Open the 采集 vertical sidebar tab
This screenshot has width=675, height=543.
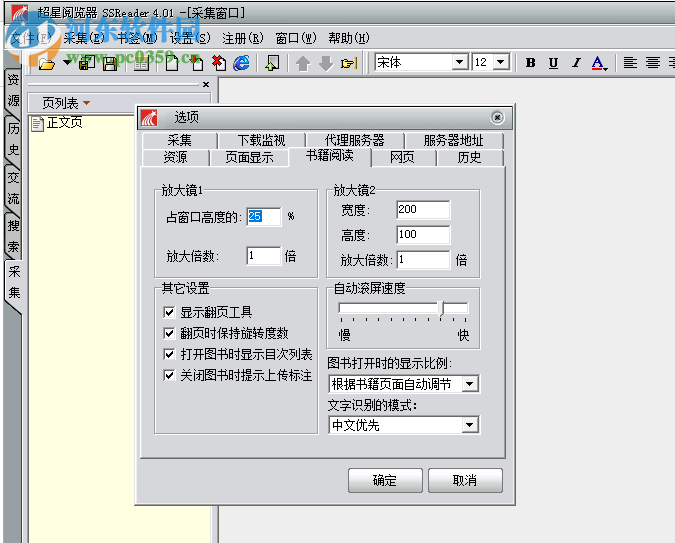pyautogui.click(x=14, y=283)
